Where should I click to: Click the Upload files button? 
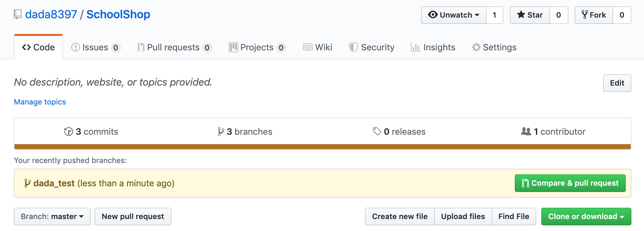coord(463,217)
